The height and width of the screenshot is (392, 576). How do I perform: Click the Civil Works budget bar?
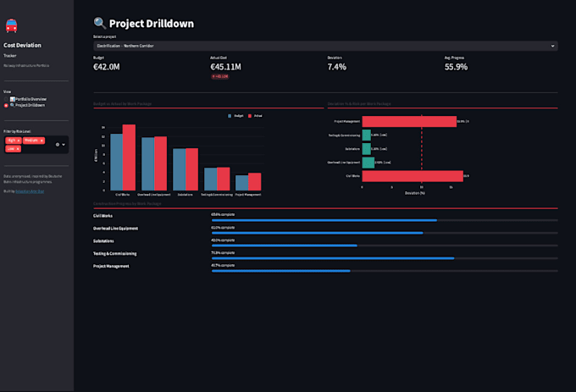pyautogui.click(x=116, y=162)
